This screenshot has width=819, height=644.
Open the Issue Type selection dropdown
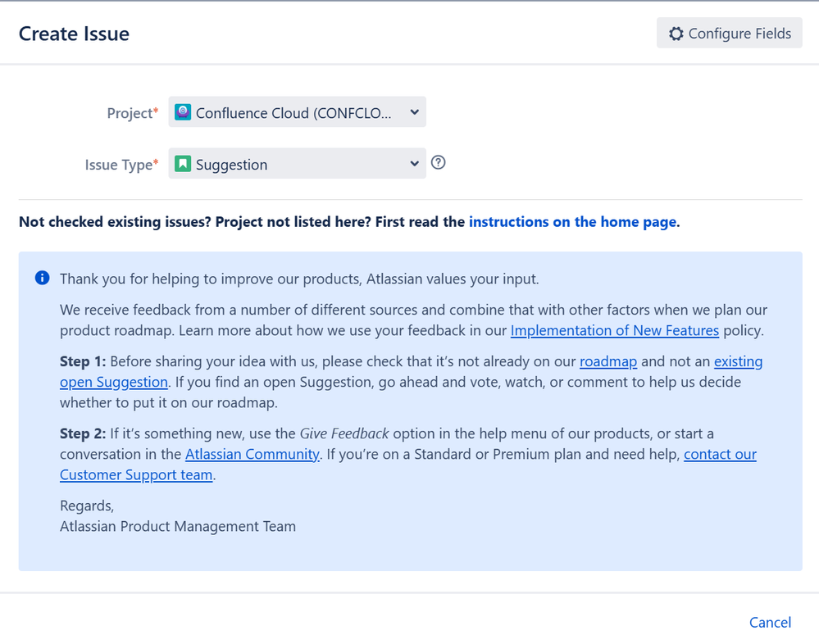[297, 164]
